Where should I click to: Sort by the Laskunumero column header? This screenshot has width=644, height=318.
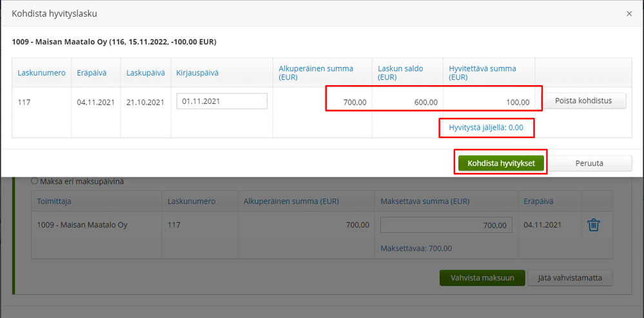(x=41, y=73)
